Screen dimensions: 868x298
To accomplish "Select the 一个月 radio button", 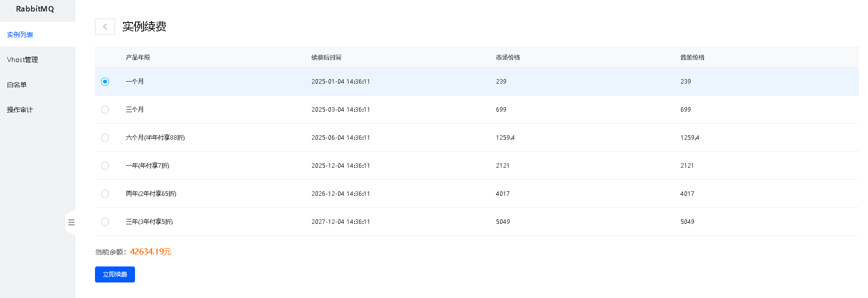I will click(x=105, y=82).
